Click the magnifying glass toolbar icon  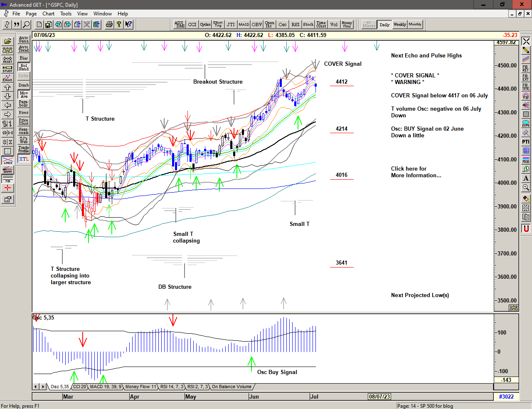26,25
